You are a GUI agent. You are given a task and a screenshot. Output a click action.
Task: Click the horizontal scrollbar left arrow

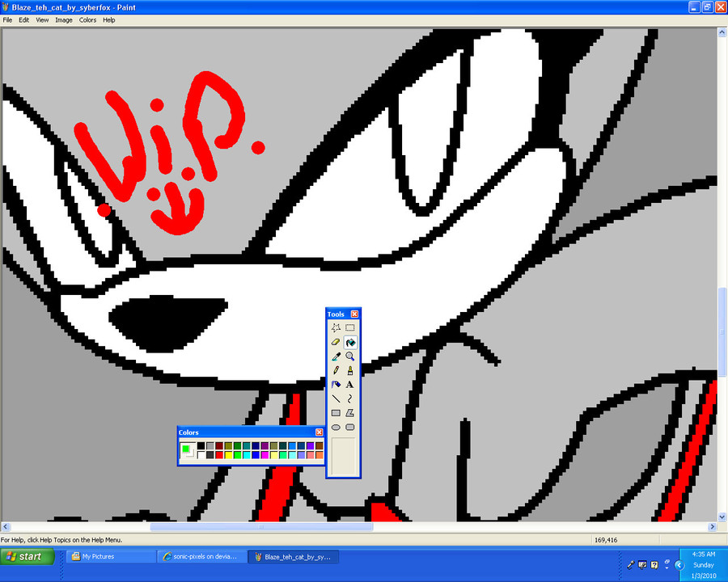(x=6, y=527)
